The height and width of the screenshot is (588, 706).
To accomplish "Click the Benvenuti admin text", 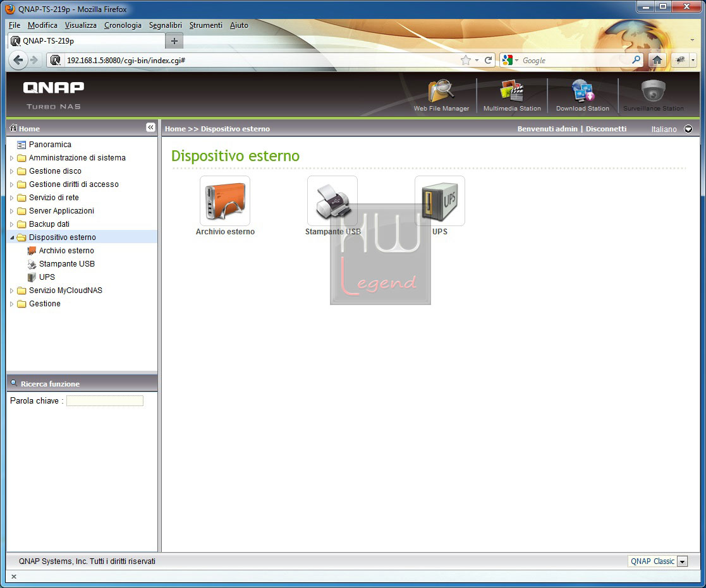I will (x=547, y=129).
